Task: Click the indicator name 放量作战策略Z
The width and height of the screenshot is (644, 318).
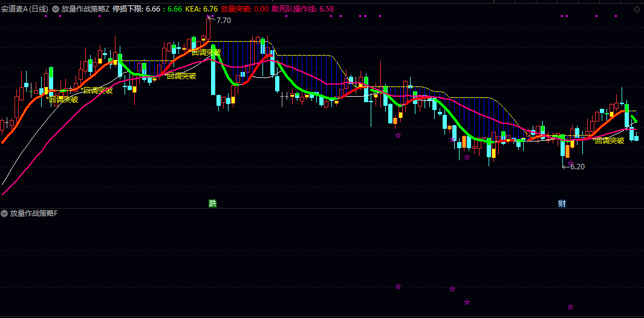Action: pyautogui.click(x=85, y=8)
